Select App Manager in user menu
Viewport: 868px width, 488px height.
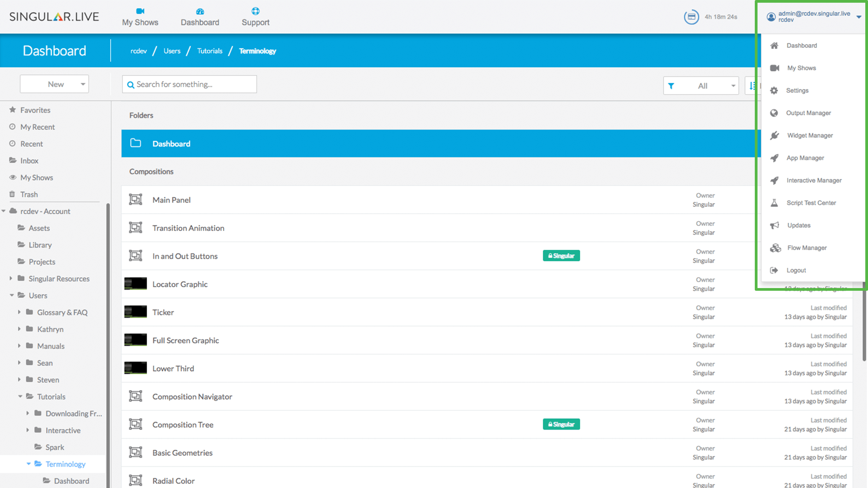805,158
